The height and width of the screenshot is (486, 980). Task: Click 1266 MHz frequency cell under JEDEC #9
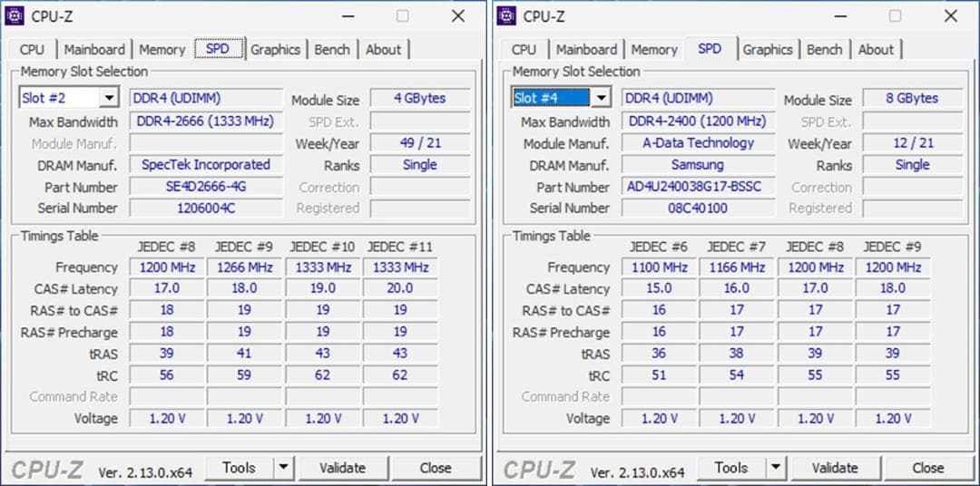[244, 267]
